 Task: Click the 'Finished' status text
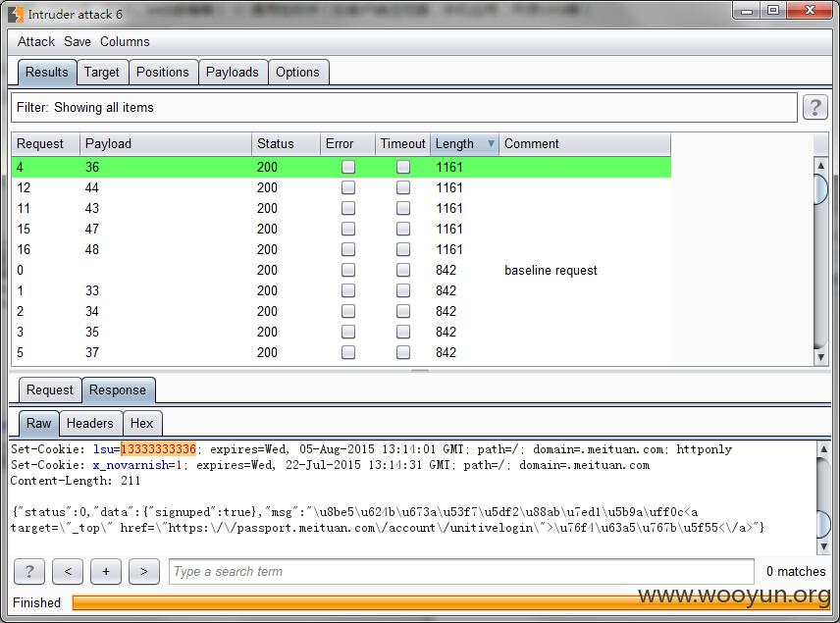pyautogui.click(x=36, y=602)
